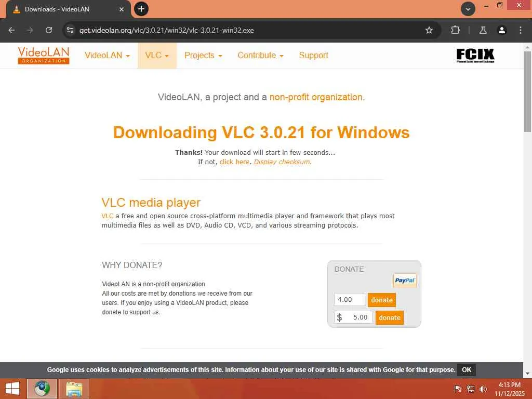Dismiss cookie notice with OK button
This screenshot has width=532, height=399.
click(466, 370)
